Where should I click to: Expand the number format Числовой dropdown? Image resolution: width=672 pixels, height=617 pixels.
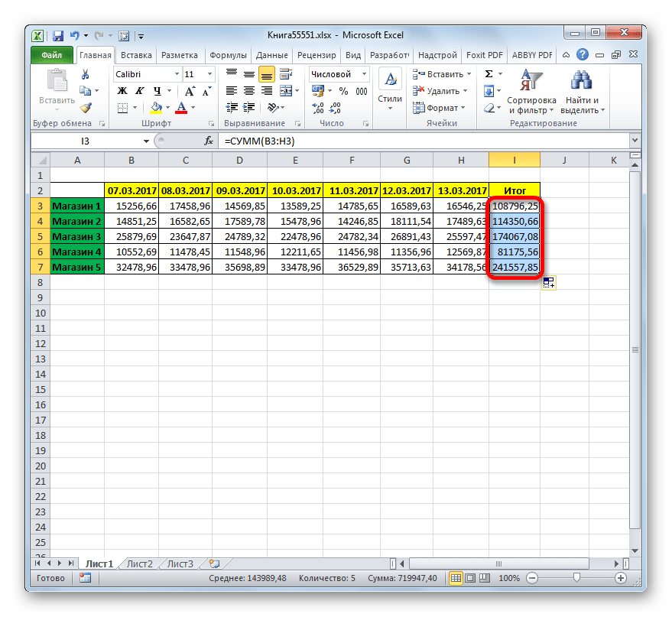(364, 74)
